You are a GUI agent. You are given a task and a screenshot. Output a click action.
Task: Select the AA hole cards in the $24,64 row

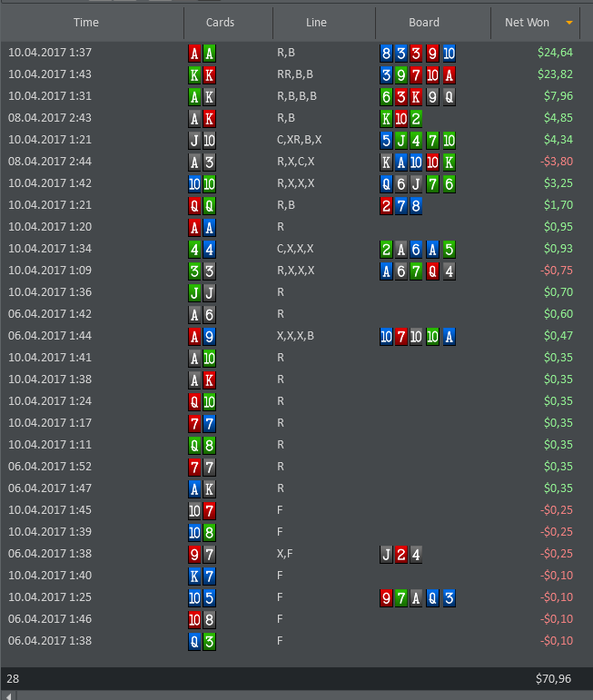(202, 53)
